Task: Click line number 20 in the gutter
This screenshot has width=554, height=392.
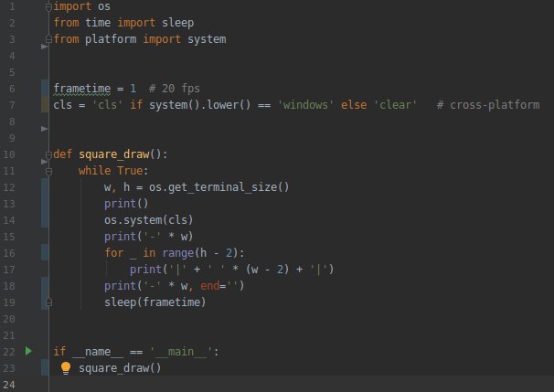Action: tap(9, 319)
